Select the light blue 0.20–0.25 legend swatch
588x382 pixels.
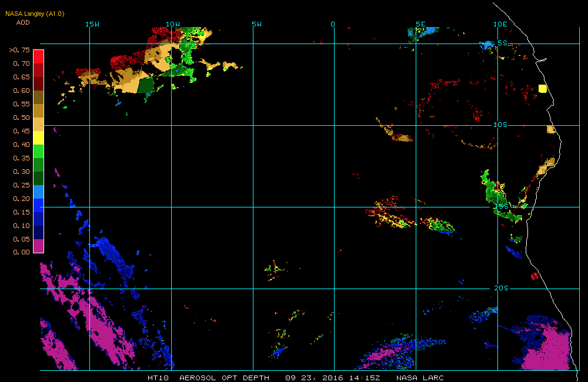coord(39,192)
